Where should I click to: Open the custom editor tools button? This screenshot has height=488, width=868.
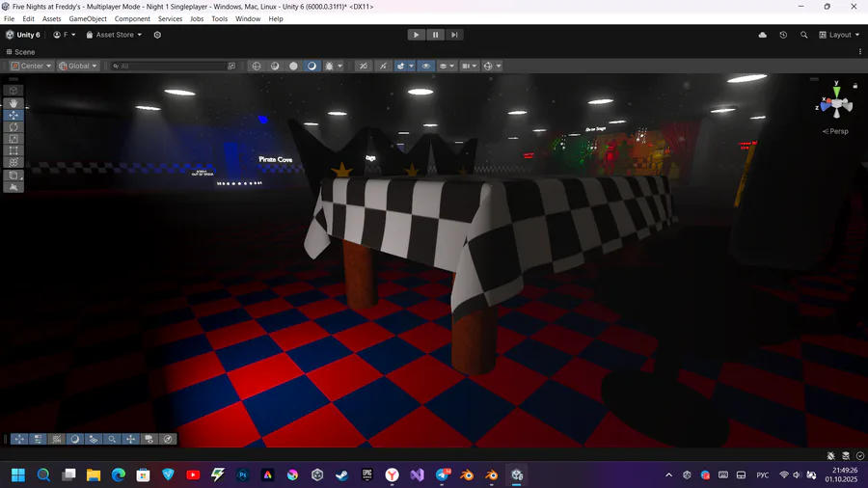(14, 176)
